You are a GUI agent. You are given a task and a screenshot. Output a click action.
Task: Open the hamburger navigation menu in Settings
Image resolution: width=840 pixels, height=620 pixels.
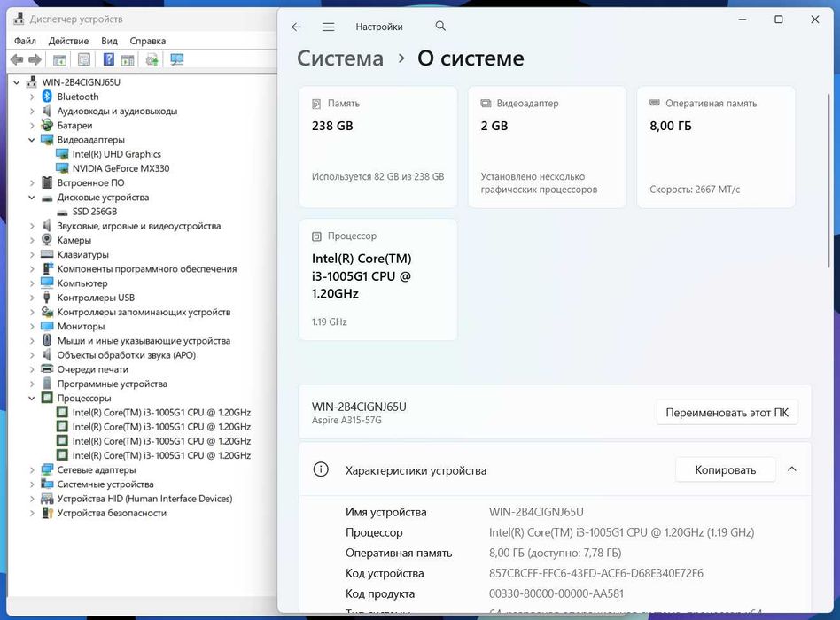click(329, 27)
